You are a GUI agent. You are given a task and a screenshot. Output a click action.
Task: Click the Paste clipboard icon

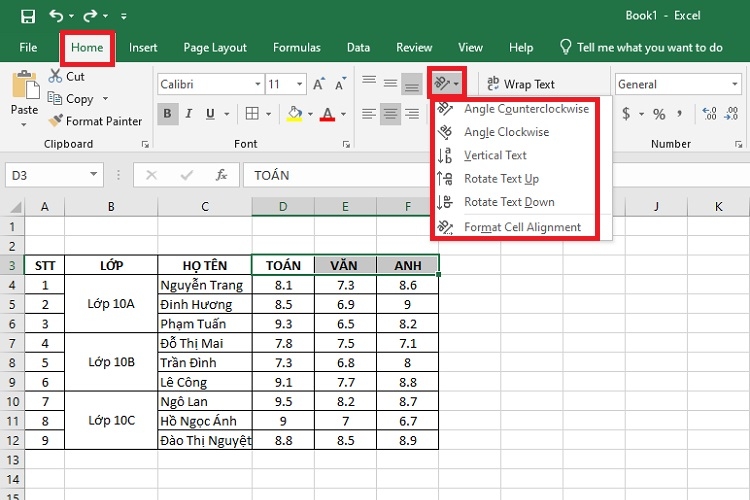click(25, 85)
